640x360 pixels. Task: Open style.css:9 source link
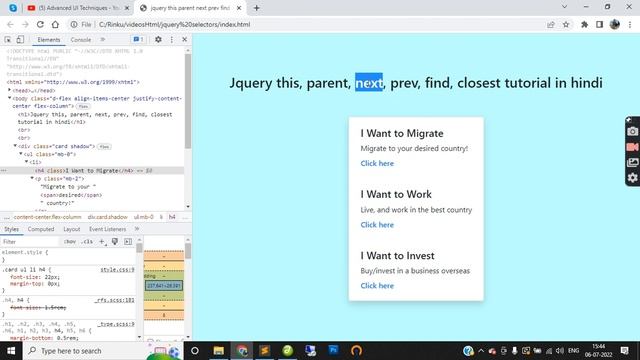[117, 270]
